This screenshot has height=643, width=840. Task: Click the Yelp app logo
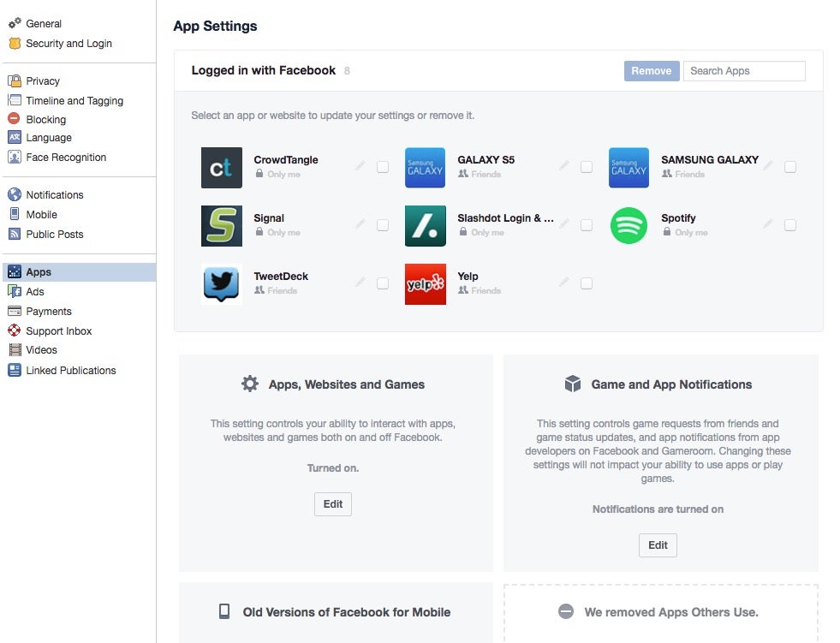(425, 284)
